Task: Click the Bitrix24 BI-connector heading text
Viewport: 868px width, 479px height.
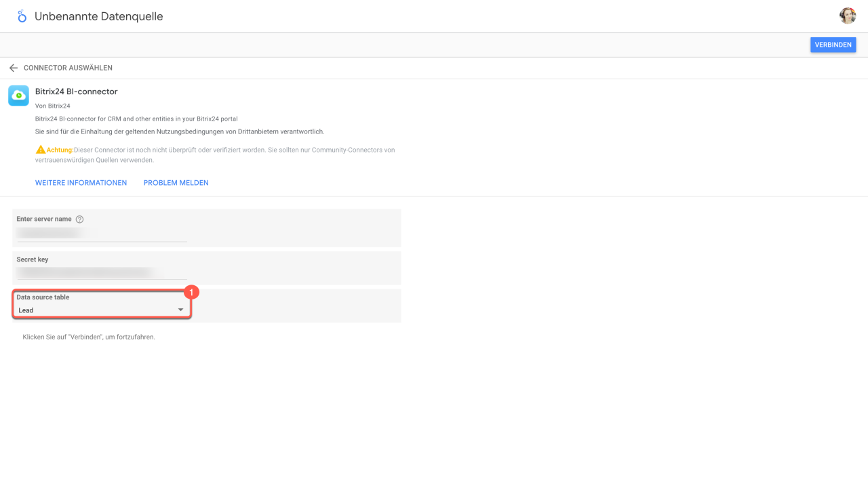Action: pos(77,91)
